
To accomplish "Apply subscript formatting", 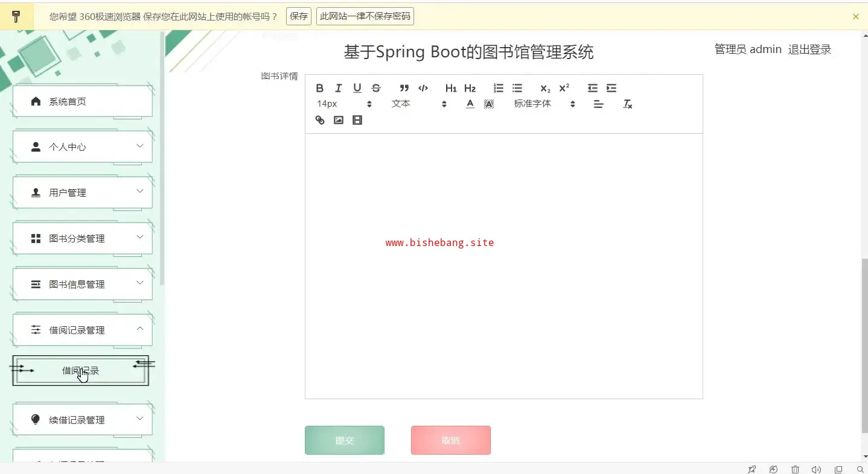I will 545,88.
